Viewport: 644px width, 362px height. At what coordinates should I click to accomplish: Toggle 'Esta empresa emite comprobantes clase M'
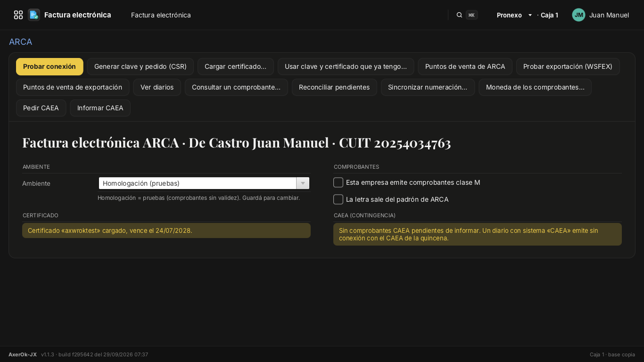point(338,182)
